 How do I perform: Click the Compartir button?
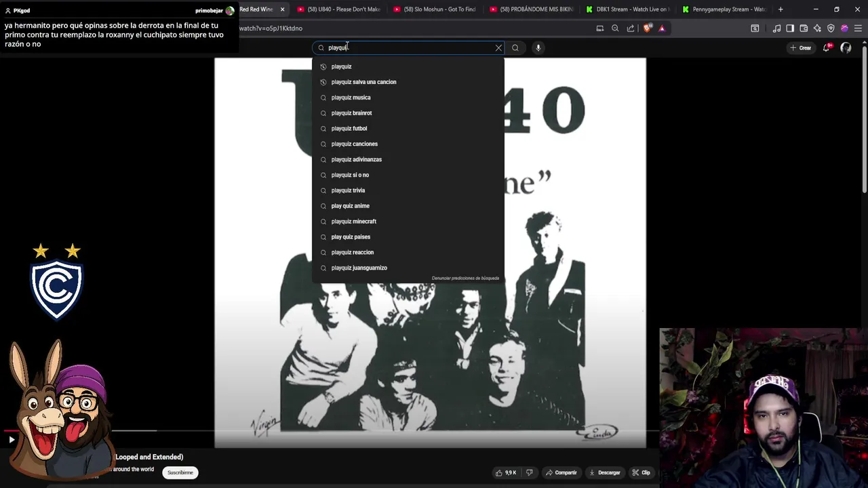pos(561,472)
